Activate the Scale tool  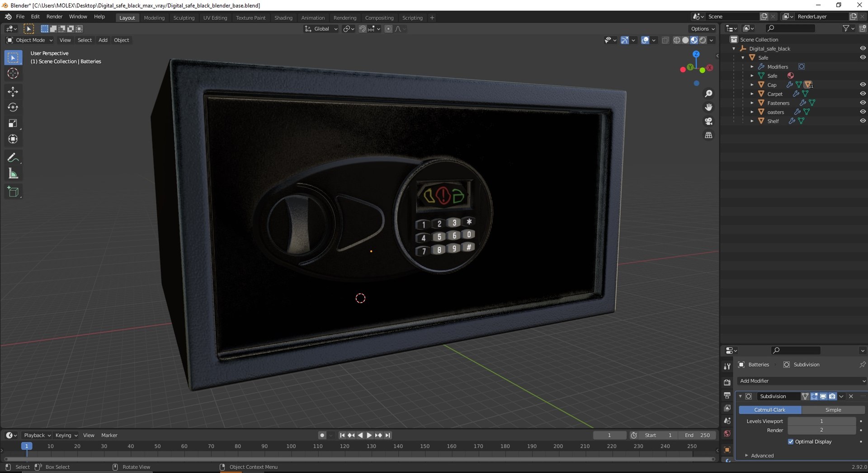[13, 123]
